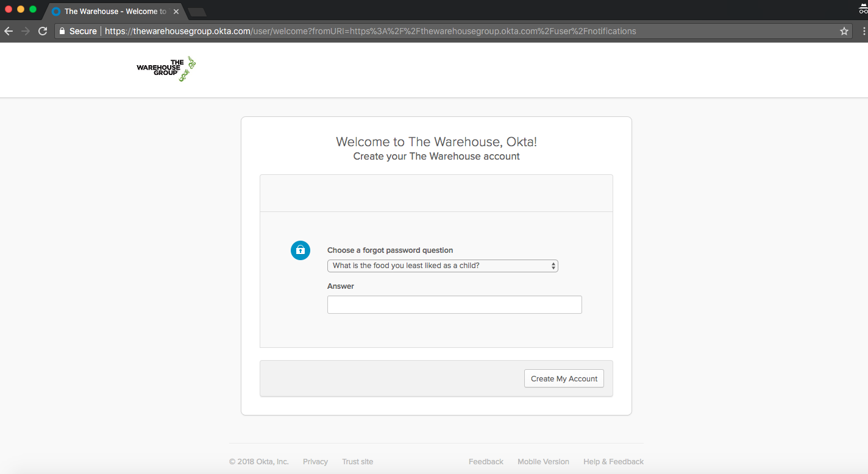Click the yellow minimize window button
868x474 pixels.
[x=21, y=9]
